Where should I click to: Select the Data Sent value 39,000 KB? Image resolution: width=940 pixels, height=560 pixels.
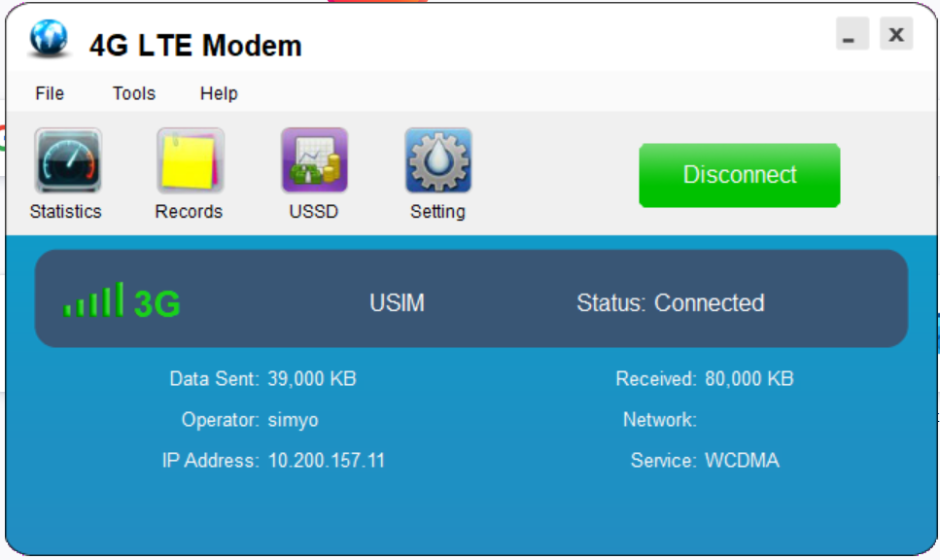(312, 379)
